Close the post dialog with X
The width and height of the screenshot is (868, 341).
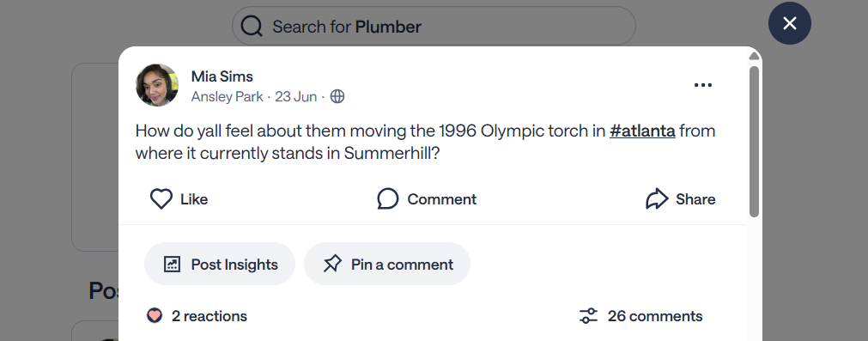pyautogui.click(x=790, y=23)
